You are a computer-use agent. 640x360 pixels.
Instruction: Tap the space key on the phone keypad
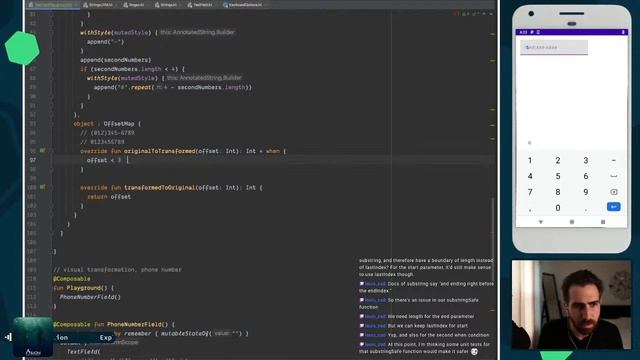click(x=613, y=176)
